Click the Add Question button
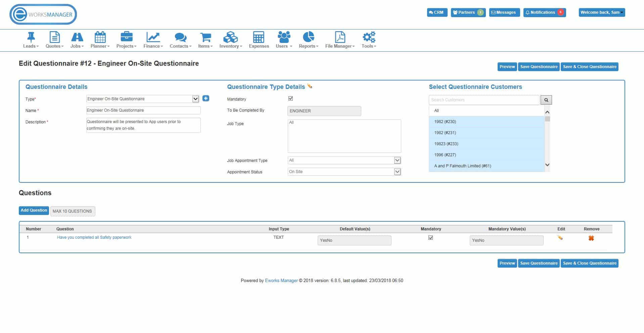 (34, 210)
